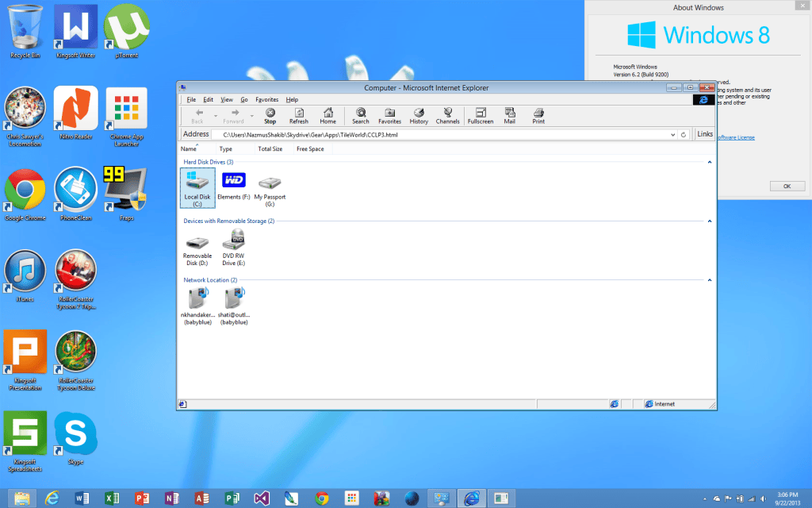Select PhoneClean desktop shortcut
This screenshot has width=812, height=508.
(x=75, y=195)
